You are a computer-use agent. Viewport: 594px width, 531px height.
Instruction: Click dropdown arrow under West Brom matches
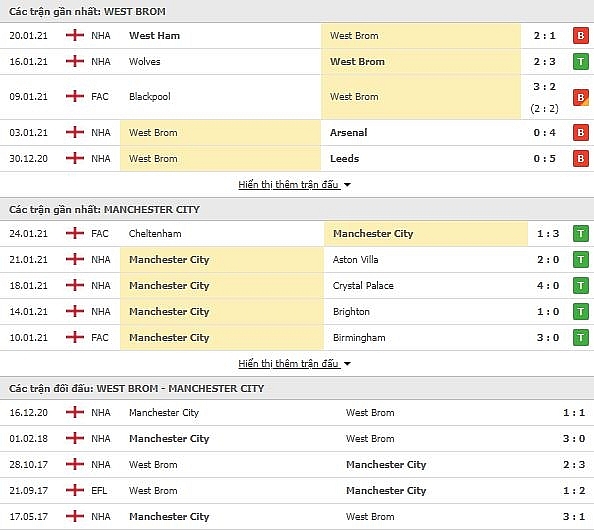pos(347,185)
